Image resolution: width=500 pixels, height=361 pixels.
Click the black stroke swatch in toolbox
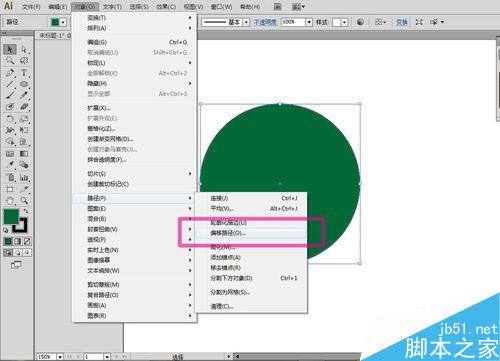[21, 227]
